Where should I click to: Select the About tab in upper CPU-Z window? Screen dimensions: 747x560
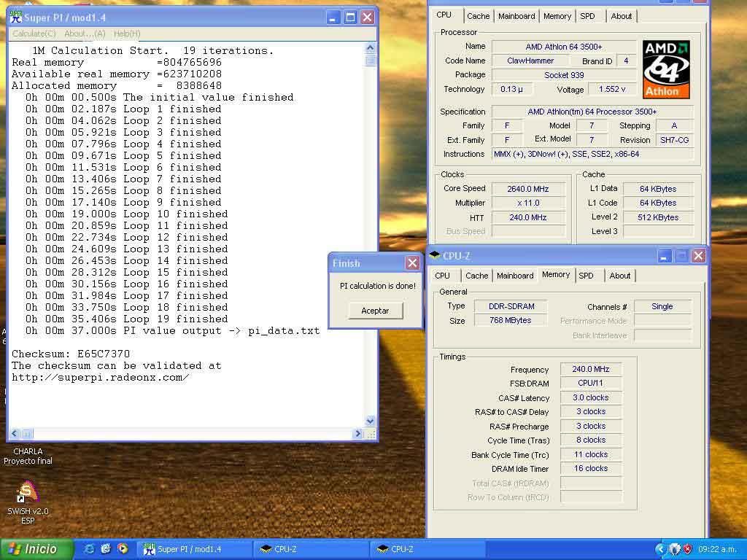[622, 16]
